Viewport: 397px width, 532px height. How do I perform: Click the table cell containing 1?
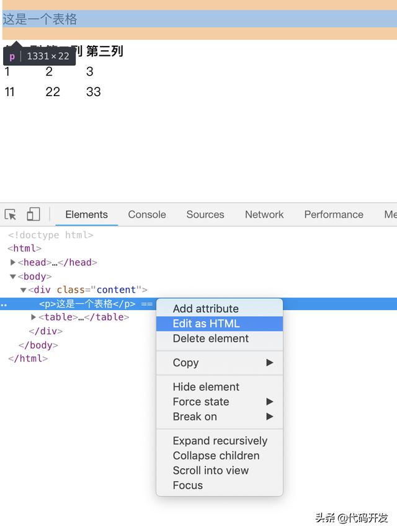click(7, 71)
